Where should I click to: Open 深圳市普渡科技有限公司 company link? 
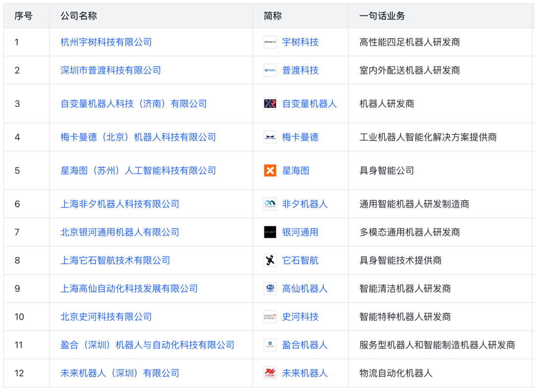pos(110,70)
